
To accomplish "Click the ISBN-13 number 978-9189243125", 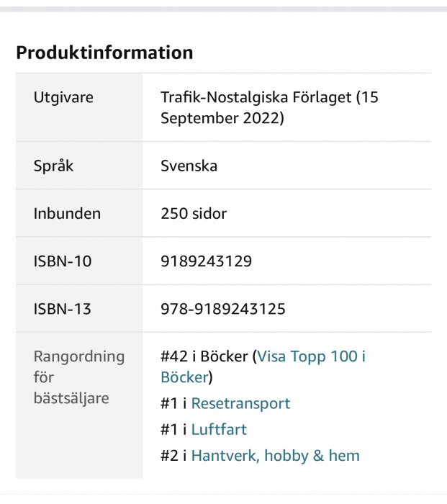I will coord(223,310).
